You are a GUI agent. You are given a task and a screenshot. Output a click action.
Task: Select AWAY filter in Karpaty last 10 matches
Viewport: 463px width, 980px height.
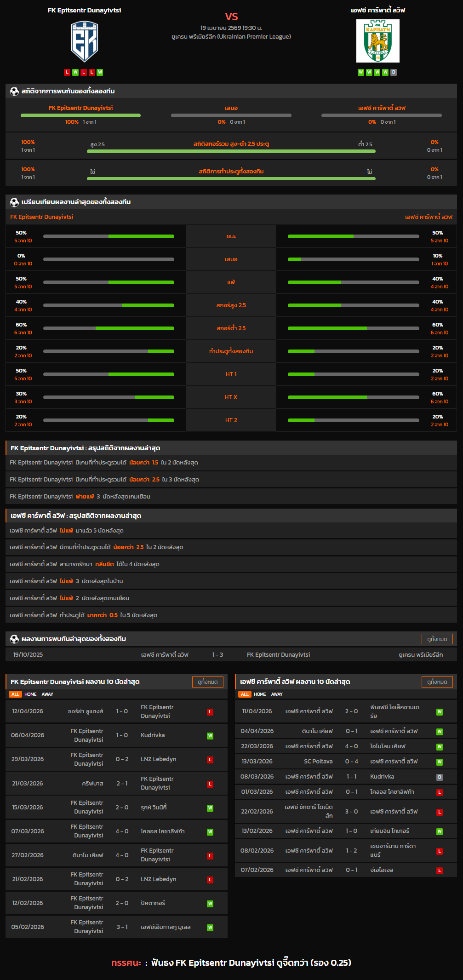tap(277, 694)
